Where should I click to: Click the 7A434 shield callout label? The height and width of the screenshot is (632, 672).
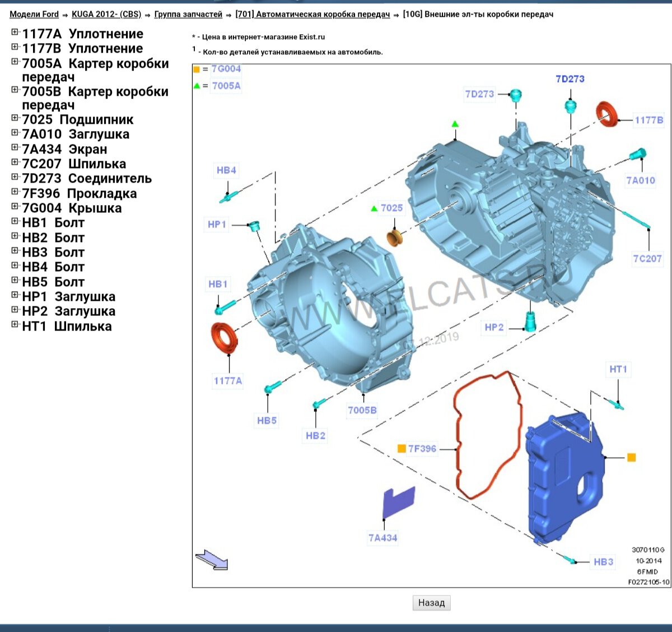pyautogui.click(x=382, y=538)
